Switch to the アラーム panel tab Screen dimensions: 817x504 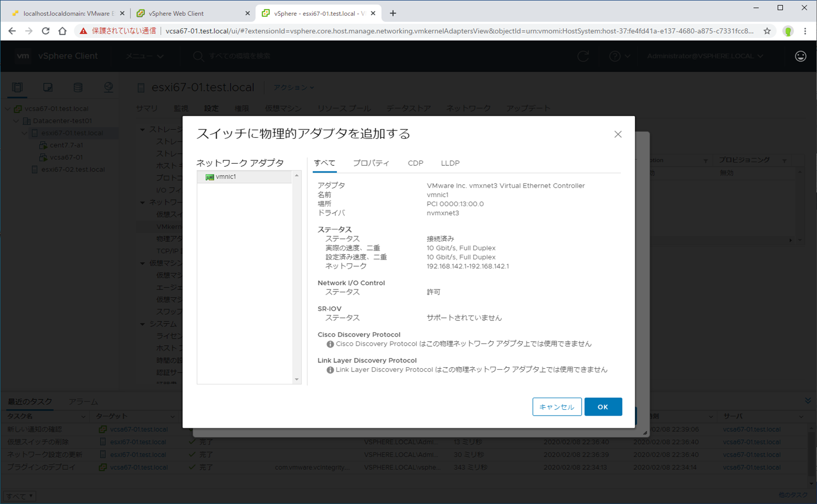click(83, 401)
